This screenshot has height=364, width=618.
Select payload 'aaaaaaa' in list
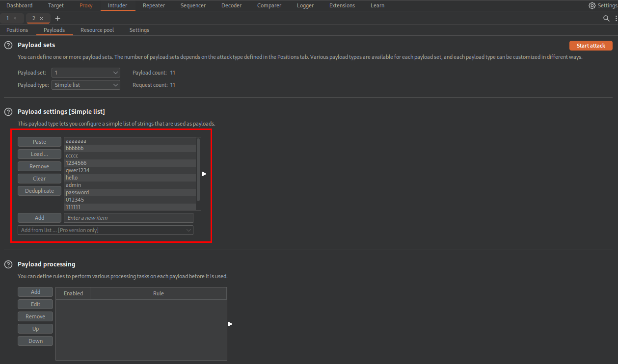[x=130, y=141]
